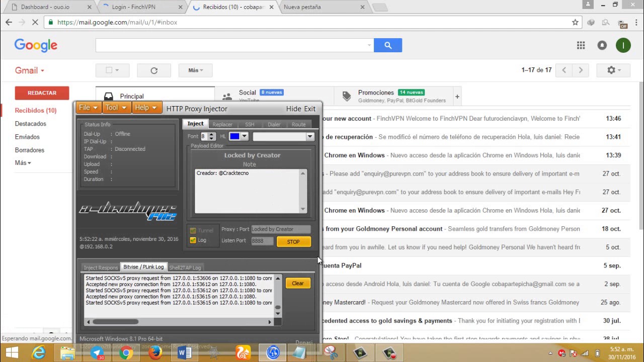
Task: Open the blue HL highlight color picker
Action: tap(238, 136)
